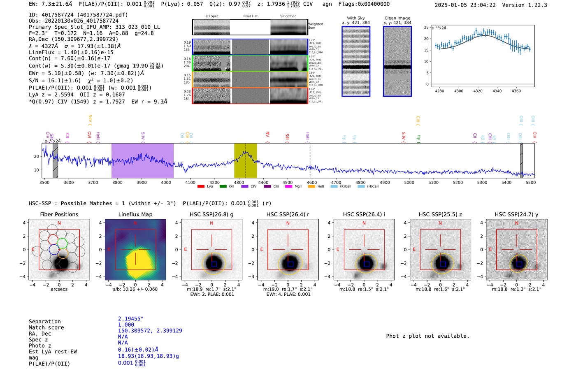The height and width of the screenshot is (392, 576).
Task: Click the green OII legend swatch
Action: pyautogui.click(x=223, y=186)
